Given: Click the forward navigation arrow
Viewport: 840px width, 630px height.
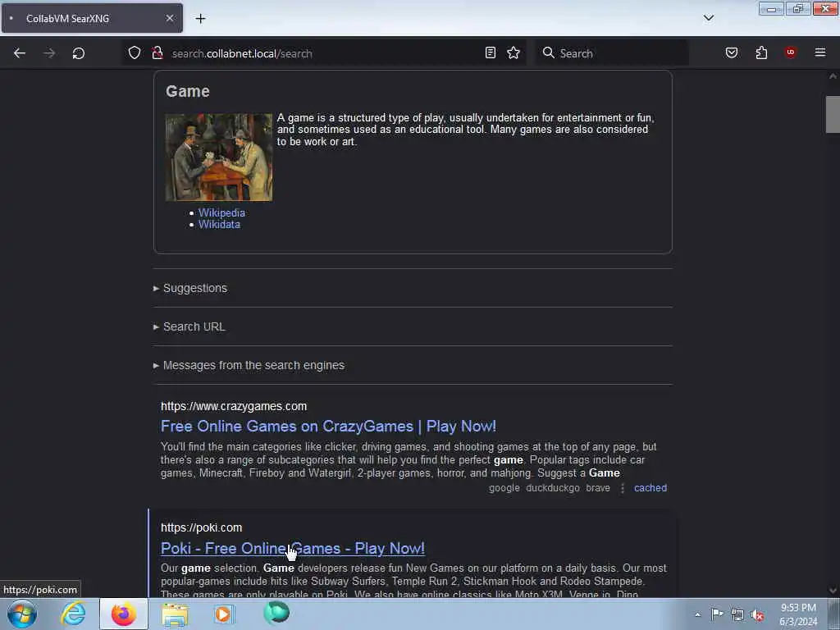Looking at the screenshot, I should tap(49, 53).
